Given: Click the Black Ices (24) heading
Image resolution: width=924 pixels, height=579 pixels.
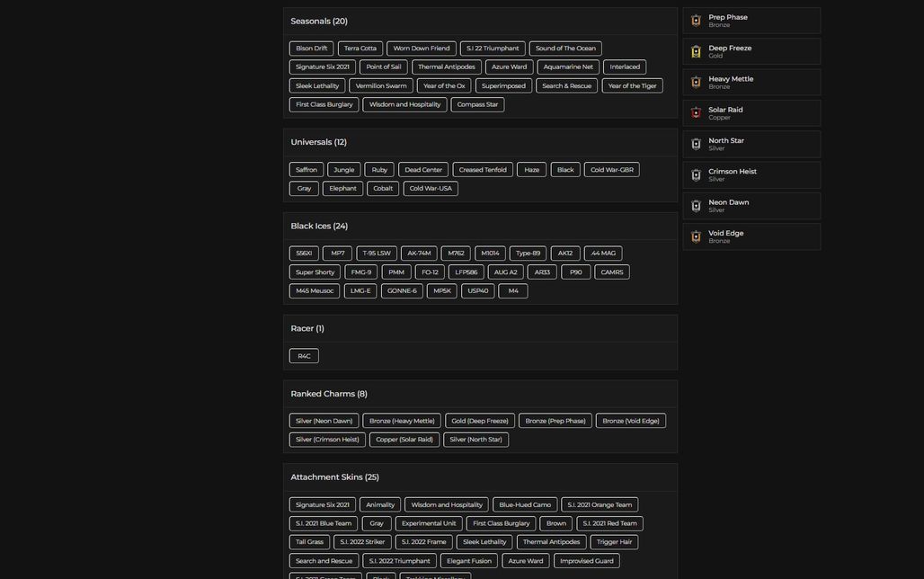Looking at the screenshot, I should (319, 227).
